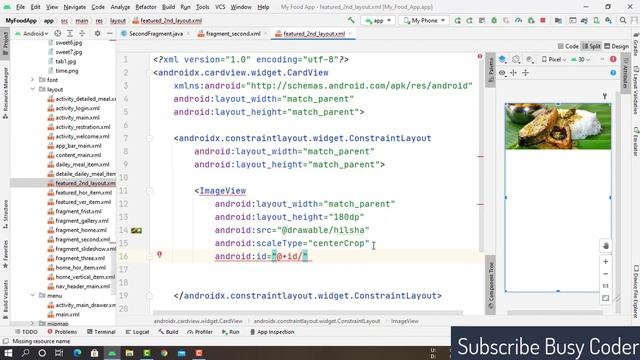Click the Windows Start button
The width and height of the screenshot is (640, 360).
click(x=8, y=353)
